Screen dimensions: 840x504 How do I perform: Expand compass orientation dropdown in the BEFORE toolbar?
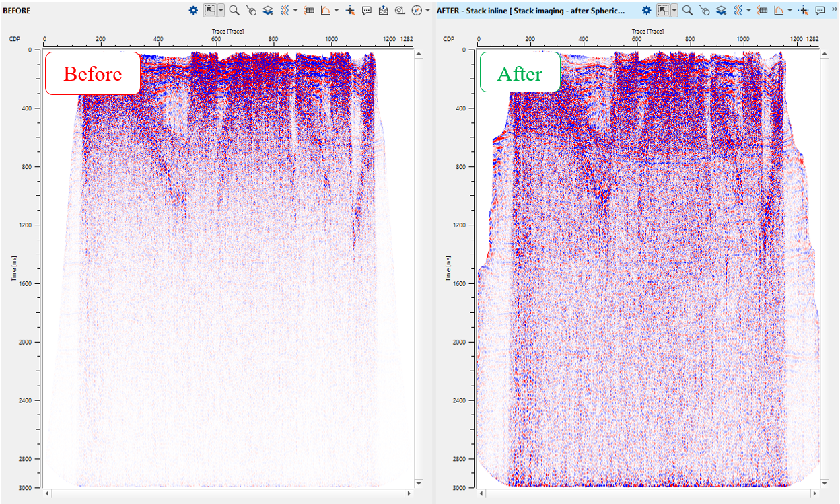(428, 11)
